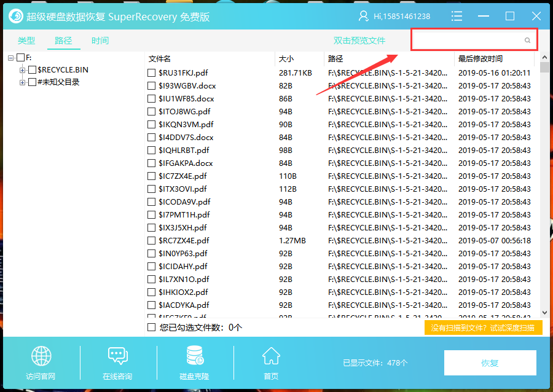553x392 pixels.
Task: Select the $ICIDAHY.pdf file name
Action: click(x=183, y=267)
